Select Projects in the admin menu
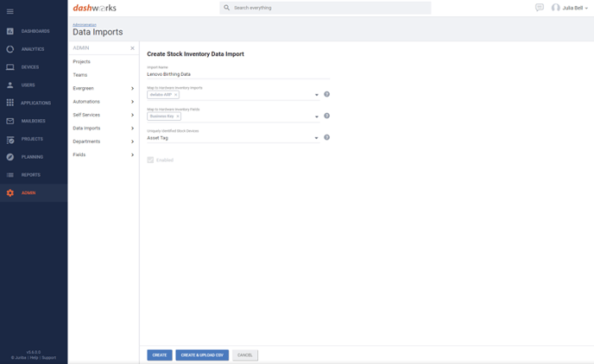 [x=81, y=62]
